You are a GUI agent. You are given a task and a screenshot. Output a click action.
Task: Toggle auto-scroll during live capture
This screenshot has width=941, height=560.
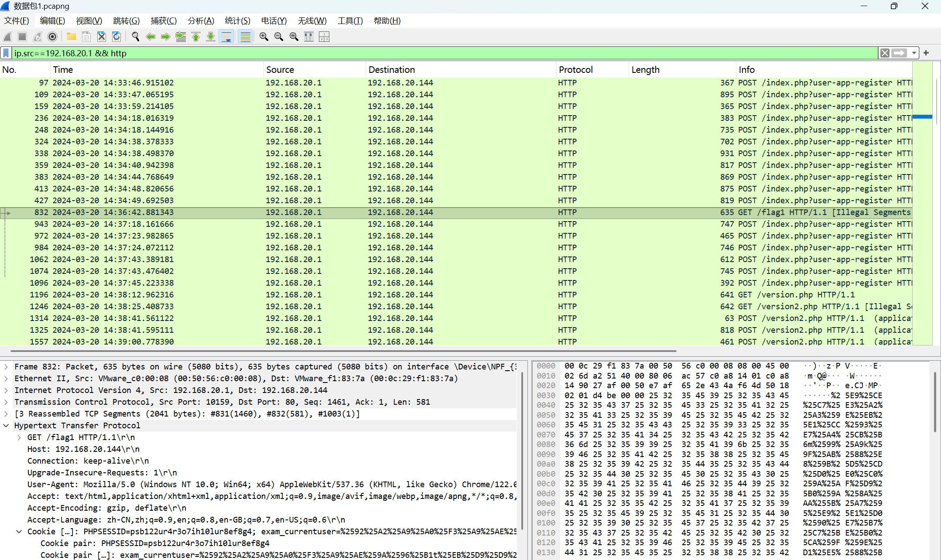tap(227, 37)
